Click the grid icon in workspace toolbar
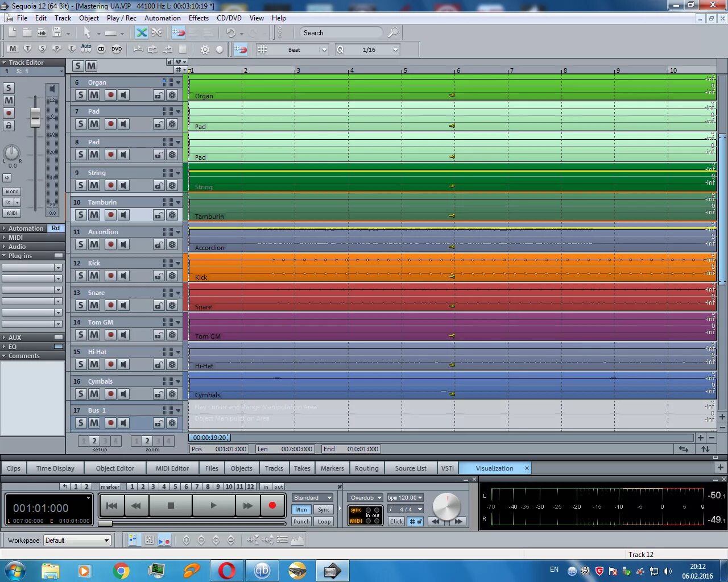 [x=133, y=540]
